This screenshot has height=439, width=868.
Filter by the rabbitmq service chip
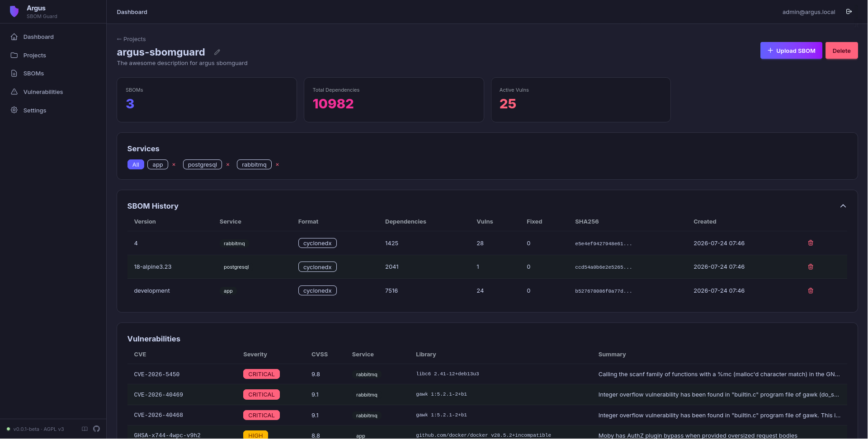[x=254, y=165]
